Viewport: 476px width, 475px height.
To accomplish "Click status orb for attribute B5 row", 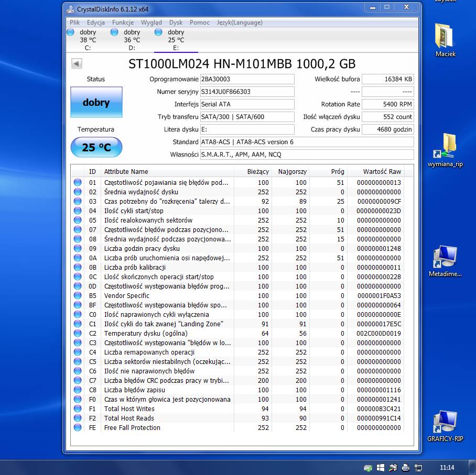I will (78, 295).
